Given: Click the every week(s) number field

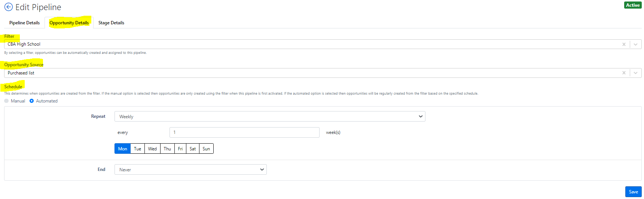Looking at the screenshot, I should point(244,132).
